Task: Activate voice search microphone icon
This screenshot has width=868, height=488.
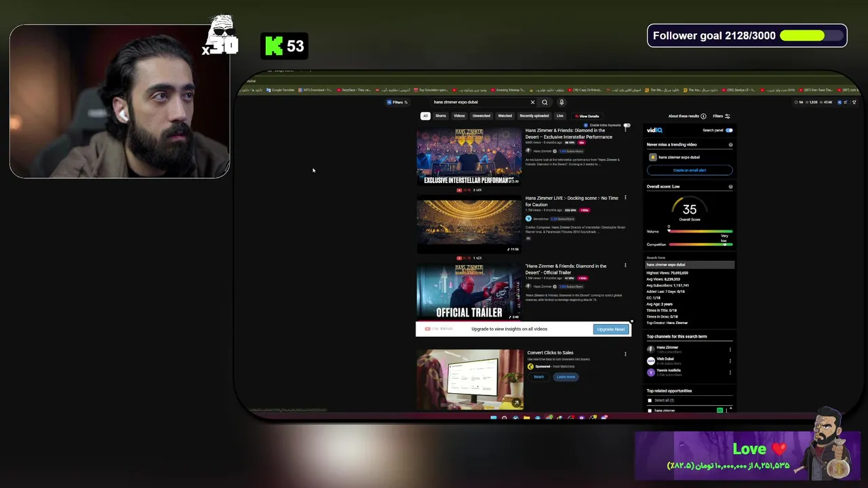Action: (x=561, y=102)
